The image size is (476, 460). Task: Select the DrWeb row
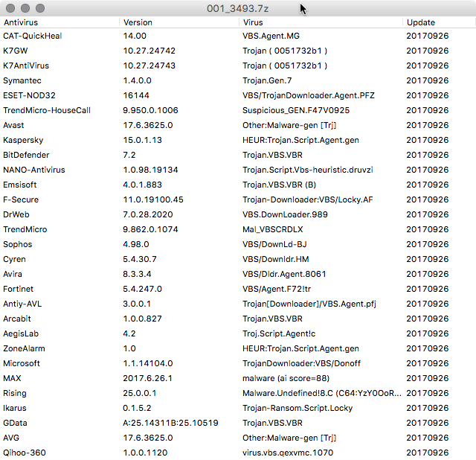point(238,214)
